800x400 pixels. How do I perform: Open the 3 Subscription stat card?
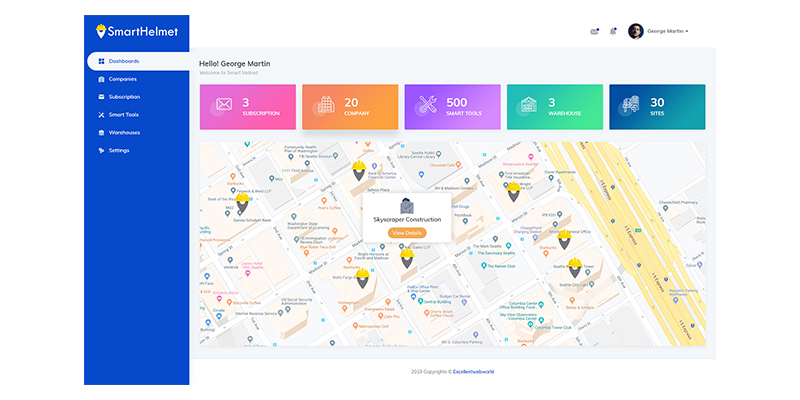247,107
